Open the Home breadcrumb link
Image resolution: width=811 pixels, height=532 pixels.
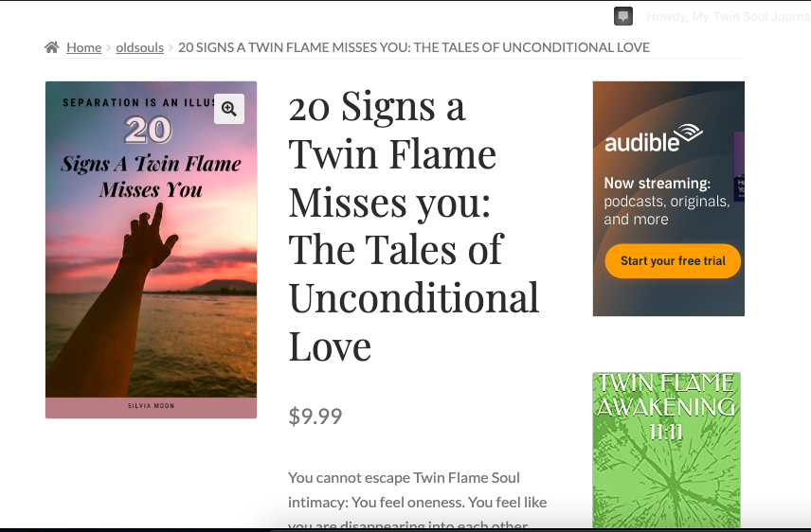coord(83,47)
